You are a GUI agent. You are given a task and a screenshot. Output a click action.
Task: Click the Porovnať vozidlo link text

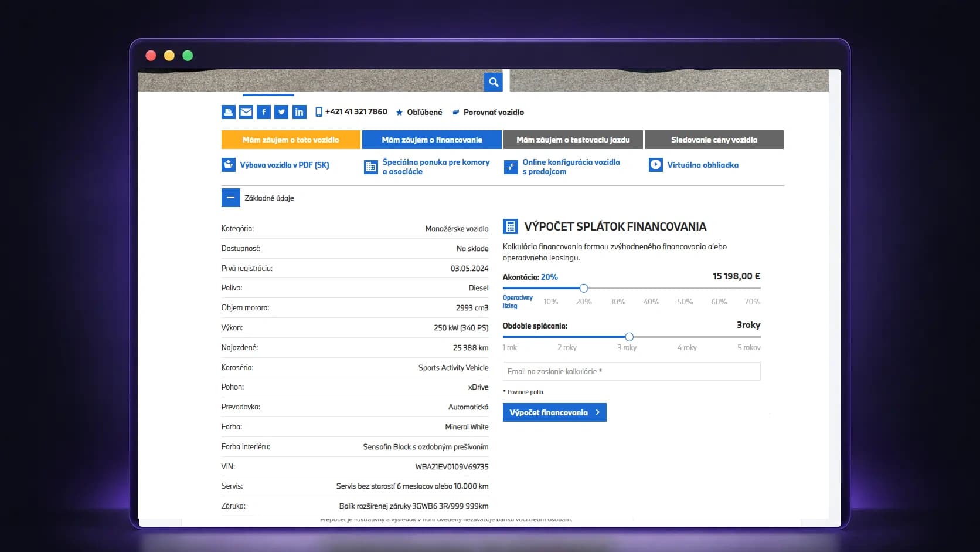(x=494, y=112)
